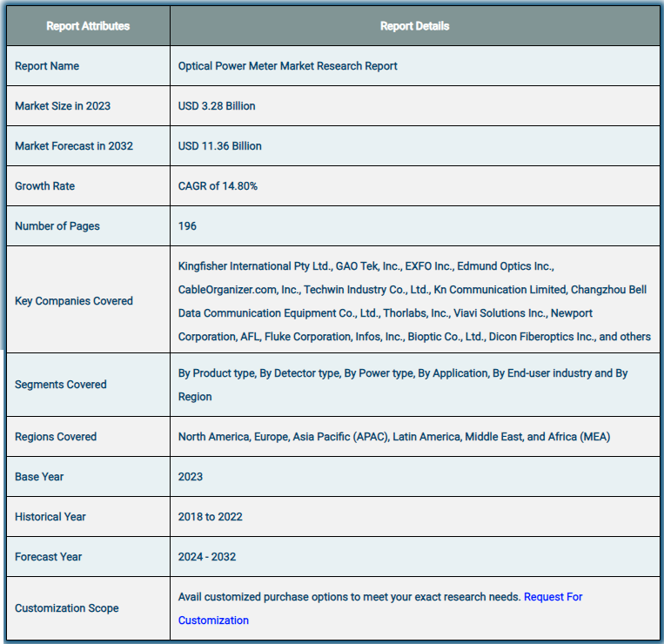Click the '2024 - 2032' value
The height and width of the screenshot is (644, 664).
coord(206,557)
